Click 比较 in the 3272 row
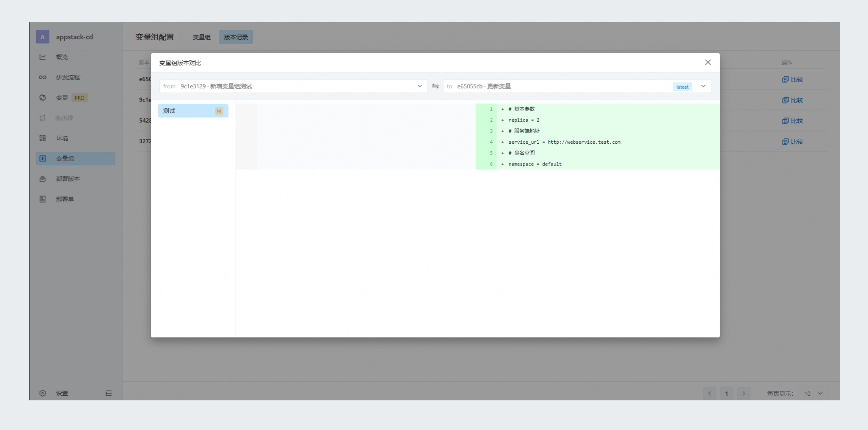868x430 pixels. [792, 142]
